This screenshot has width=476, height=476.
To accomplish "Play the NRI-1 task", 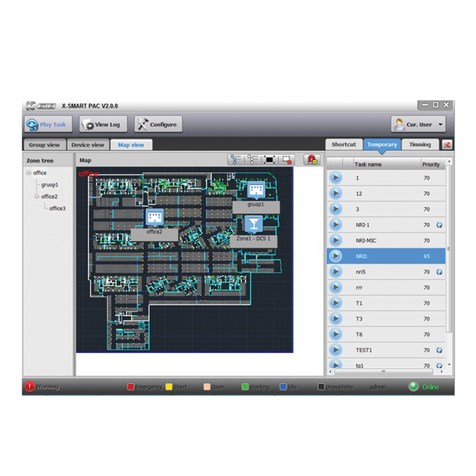I will (336, 225).
